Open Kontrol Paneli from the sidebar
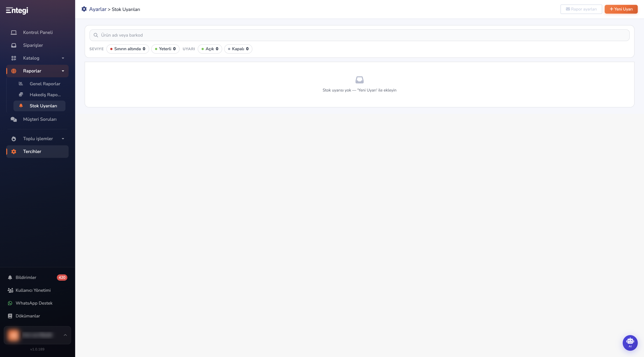The height and width of the screenshot is (357, 644). (37, 32)
